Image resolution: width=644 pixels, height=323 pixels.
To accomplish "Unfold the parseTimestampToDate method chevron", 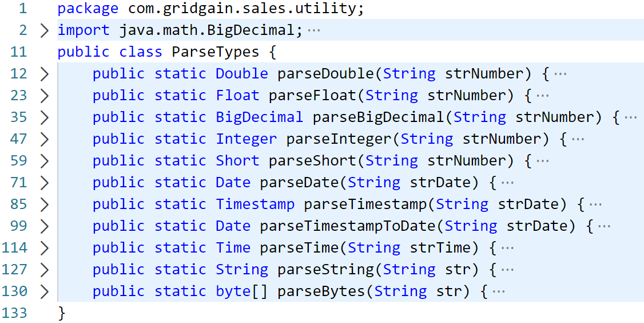I will [x=45, y=226].
